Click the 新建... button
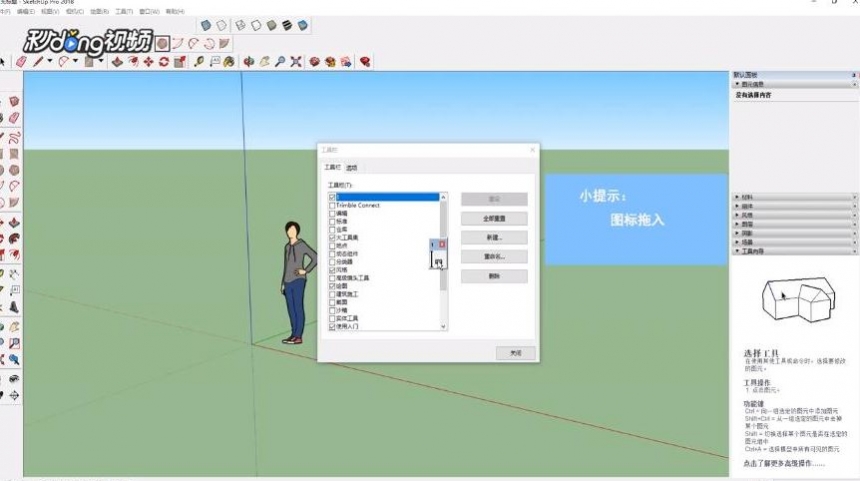Screen dimensions: 860x481 (494, 237)
